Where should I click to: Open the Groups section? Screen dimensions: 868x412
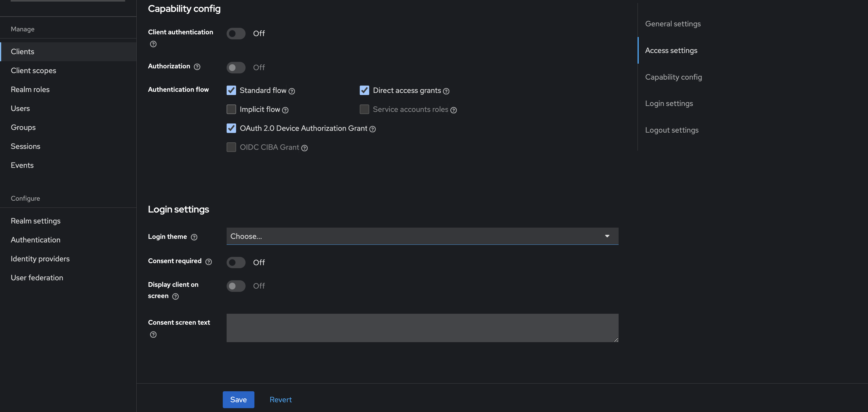68,127
